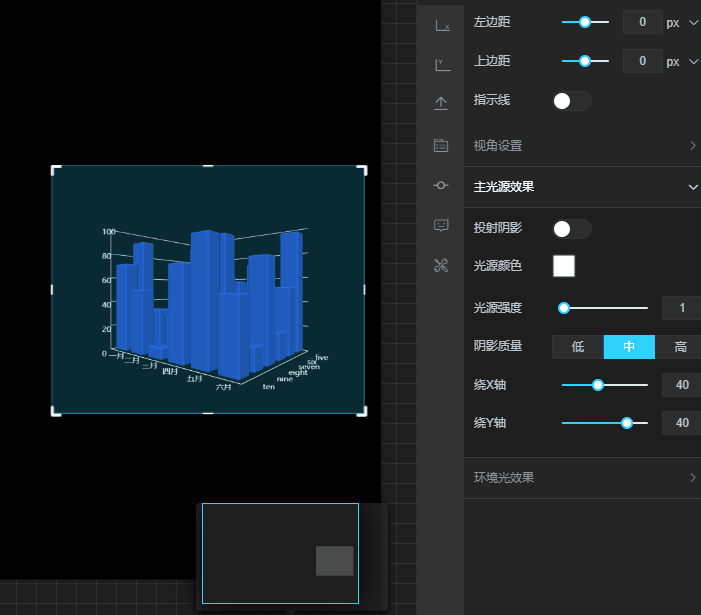Open the tools wrench sidebar icon
This screenshot has height=615, width=701.
tap(441, 265)
